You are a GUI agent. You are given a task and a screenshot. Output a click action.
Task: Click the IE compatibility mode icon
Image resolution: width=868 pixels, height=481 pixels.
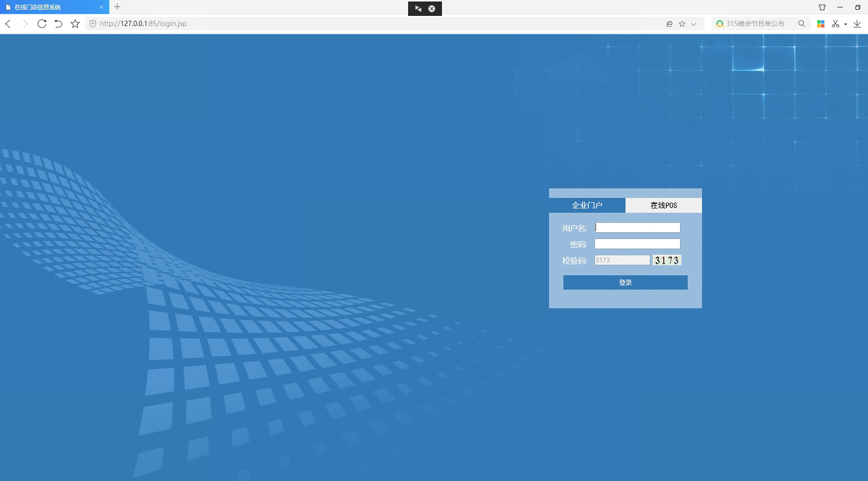[x=669, y=24]
